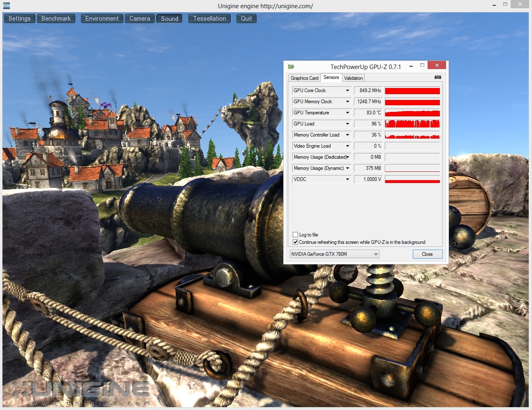Open the GPU Core Clock dropdown
This screenshot has height=410, width=532.
(347, 90)
